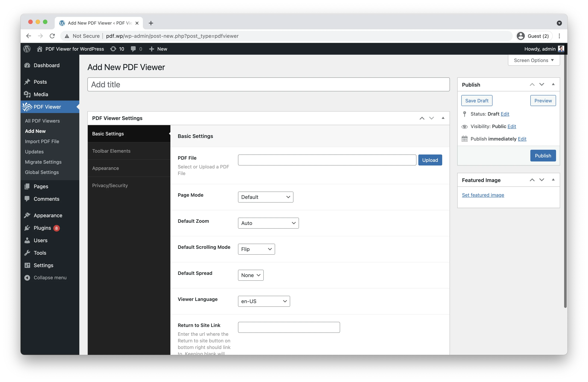Image resolution: width=588 pixels, height=382 pixels.
Task: Select Media in the sidebar
Action: (x=41, y=94)
